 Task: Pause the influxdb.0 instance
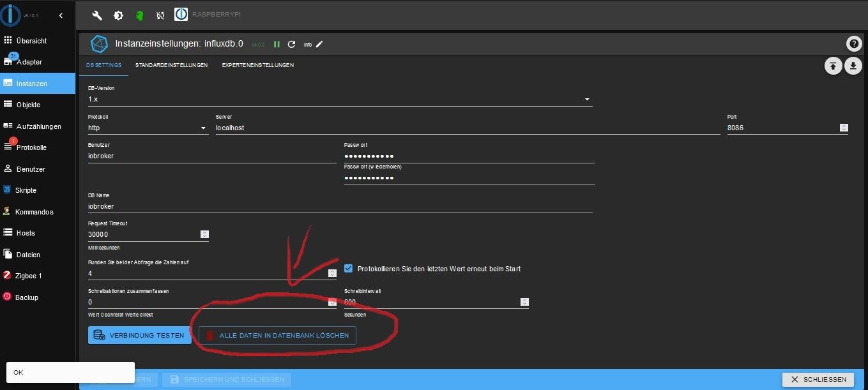(277, 45)
